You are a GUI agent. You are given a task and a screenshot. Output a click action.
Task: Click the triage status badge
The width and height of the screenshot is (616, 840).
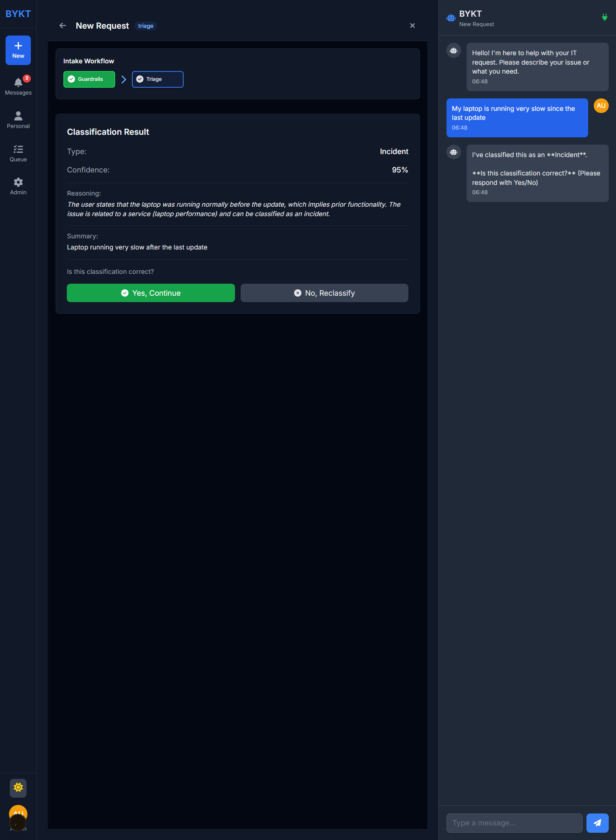click(x=146, y=26)
